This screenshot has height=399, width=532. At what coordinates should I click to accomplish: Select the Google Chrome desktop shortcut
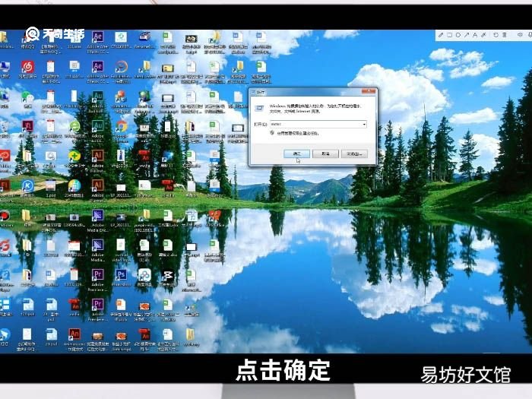click(121, 126)
